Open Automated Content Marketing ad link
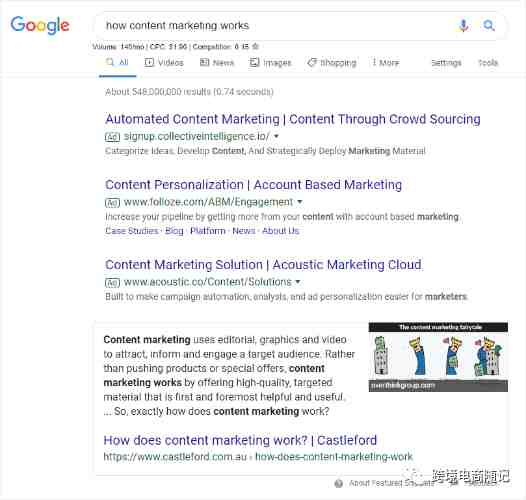This screenshot has height=500, width=526. coord(293,119)
